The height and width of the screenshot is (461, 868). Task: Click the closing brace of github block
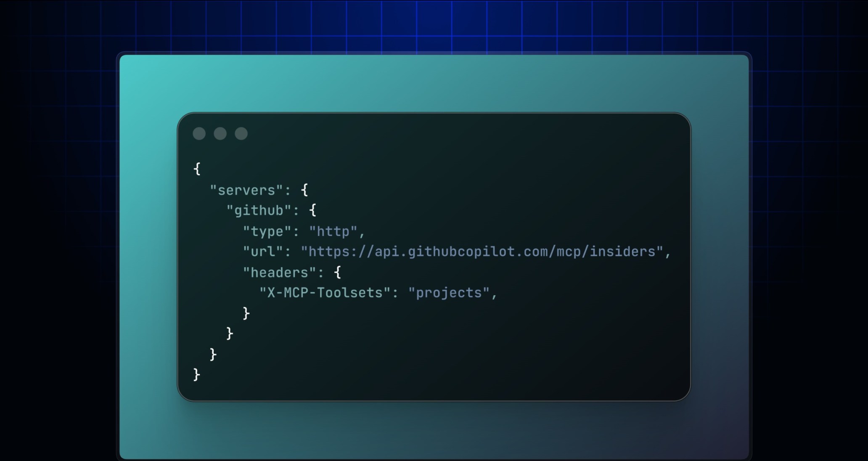pos(230,334)
